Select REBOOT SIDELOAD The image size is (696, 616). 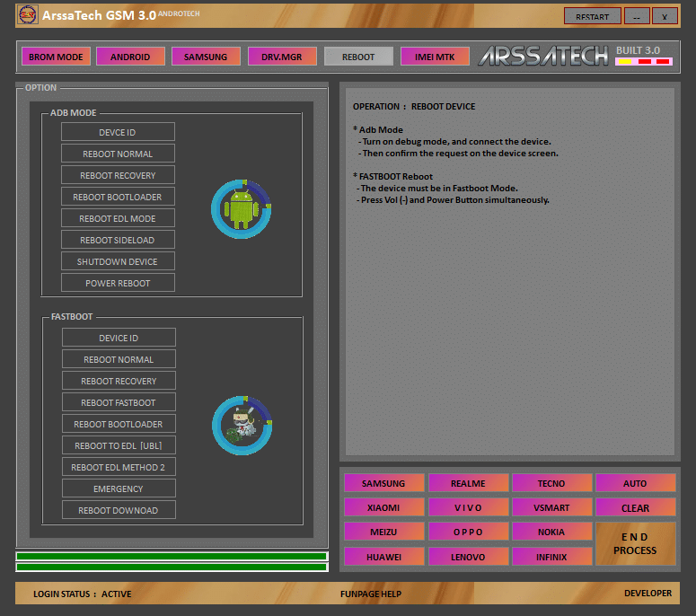[x=118, y=240]
